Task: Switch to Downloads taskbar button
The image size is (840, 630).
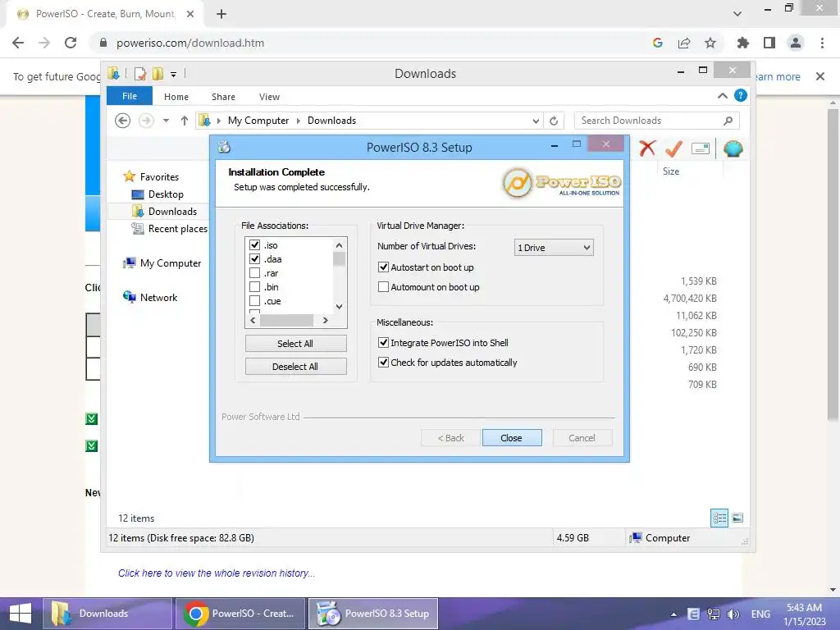Action: point(107,614)
